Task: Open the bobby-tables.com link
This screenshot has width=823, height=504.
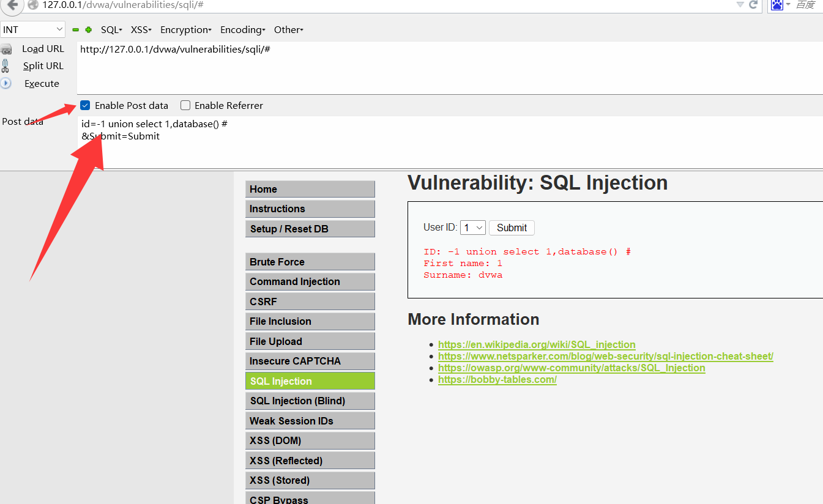Action: [497, 379]
